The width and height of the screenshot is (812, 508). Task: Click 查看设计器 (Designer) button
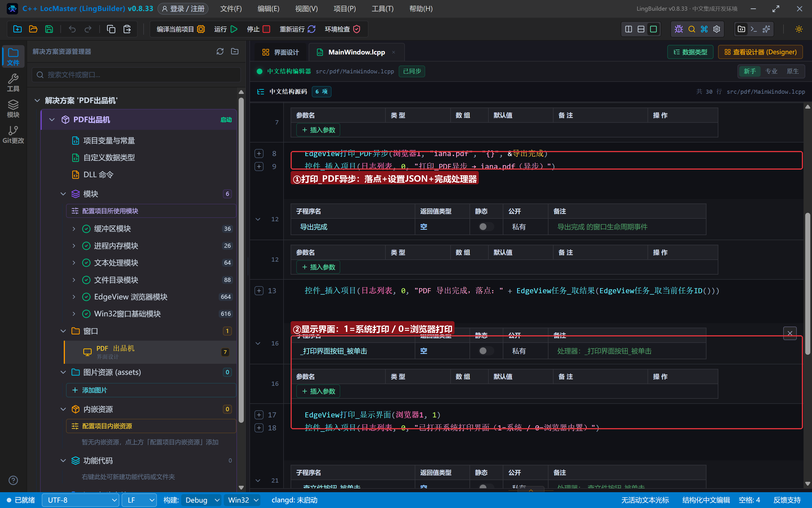tap(760, 52)
